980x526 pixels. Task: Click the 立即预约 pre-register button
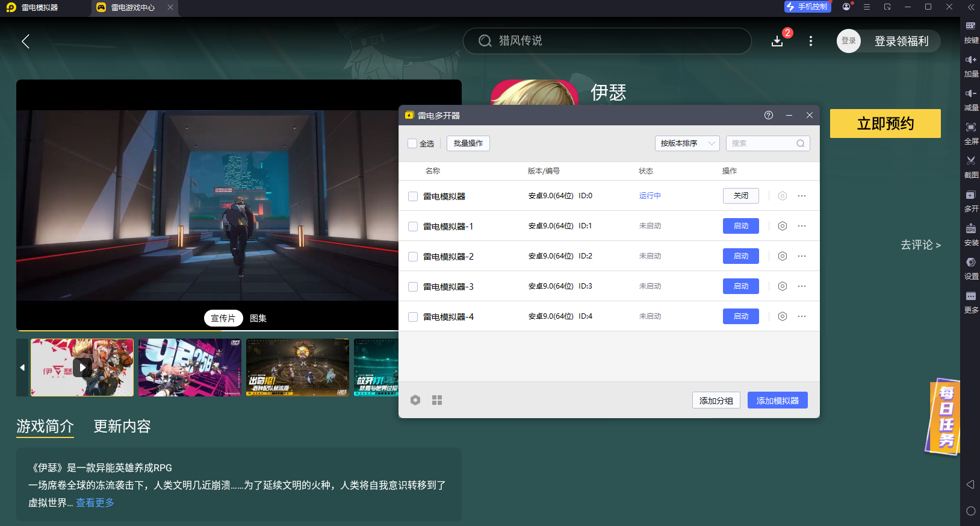[x=885, y=124]
